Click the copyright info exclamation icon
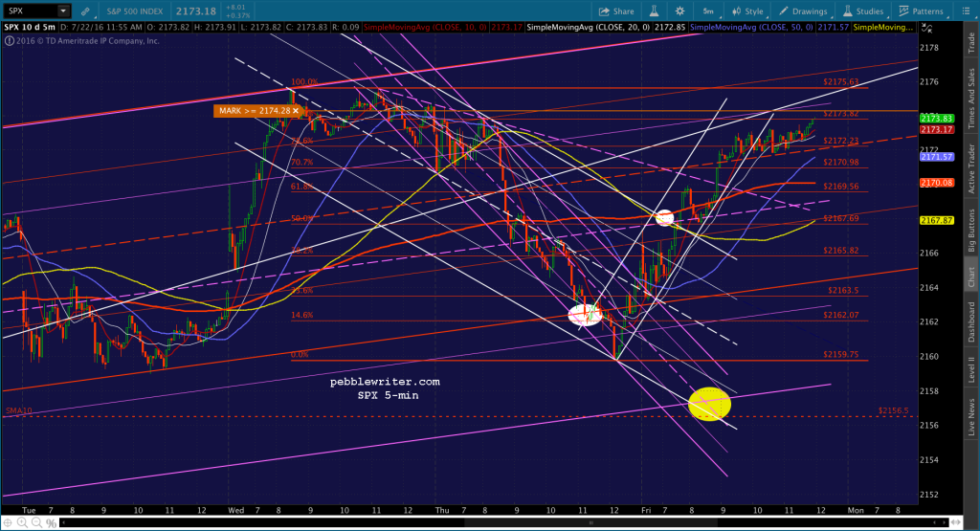Screen dimensions: 980x531 click(9, 41)
